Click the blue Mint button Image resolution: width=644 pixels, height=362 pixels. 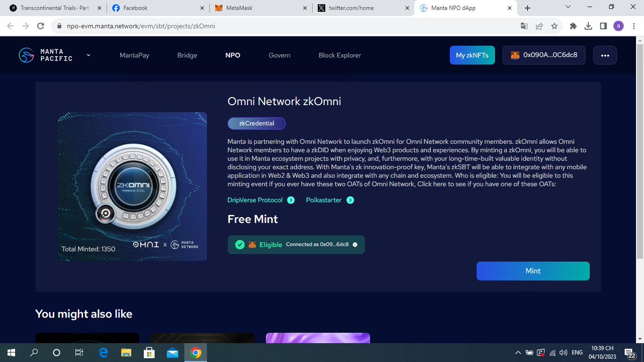click(533, 271)
